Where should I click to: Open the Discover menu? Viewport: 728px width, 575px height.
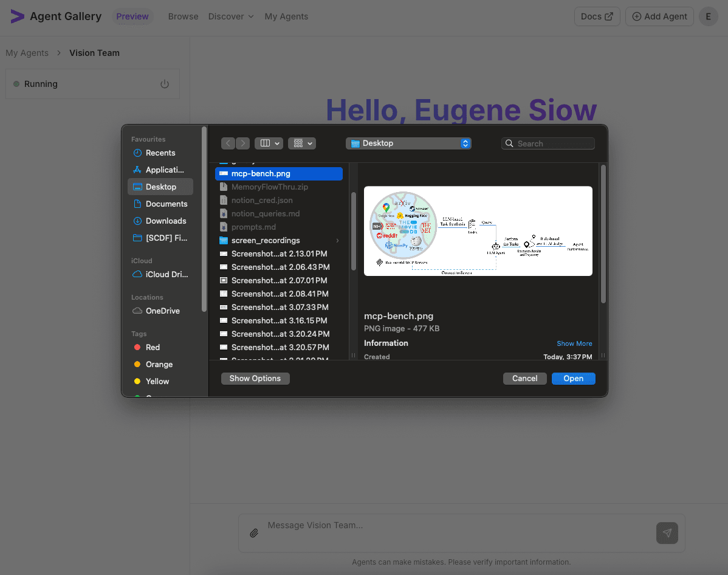click(x=231, y=16)
